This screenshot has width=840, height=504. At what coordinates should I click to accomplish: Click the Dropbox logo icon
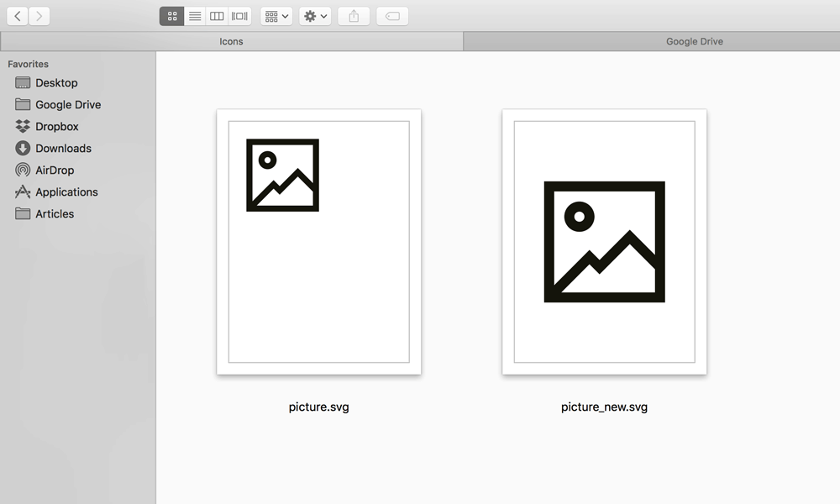(23, 126)
